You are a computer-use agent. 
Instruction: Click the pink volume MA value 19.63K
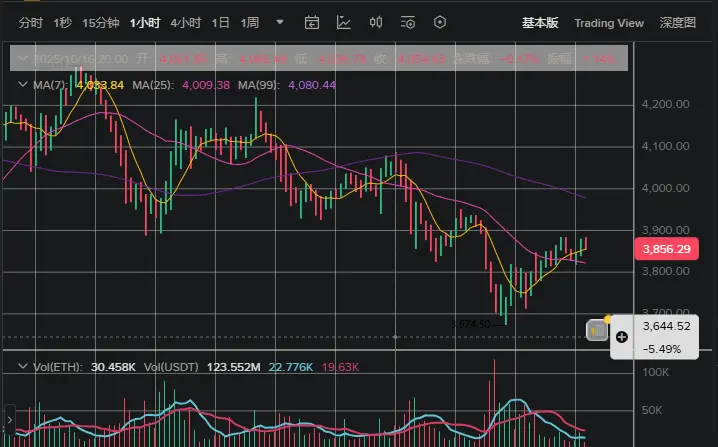(x=340, y=367)
